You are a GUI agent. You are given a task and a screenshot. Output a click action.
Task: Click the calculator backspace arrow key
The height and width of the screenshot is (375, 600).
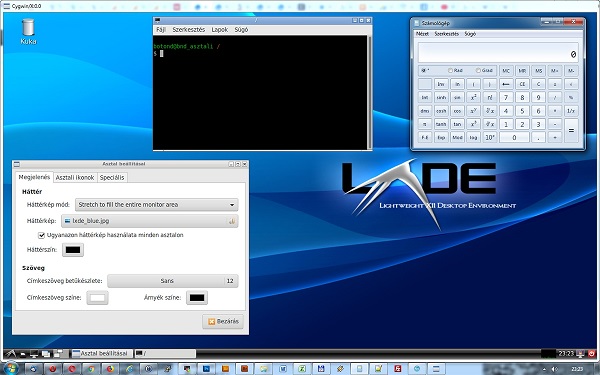tap(506, 84)
